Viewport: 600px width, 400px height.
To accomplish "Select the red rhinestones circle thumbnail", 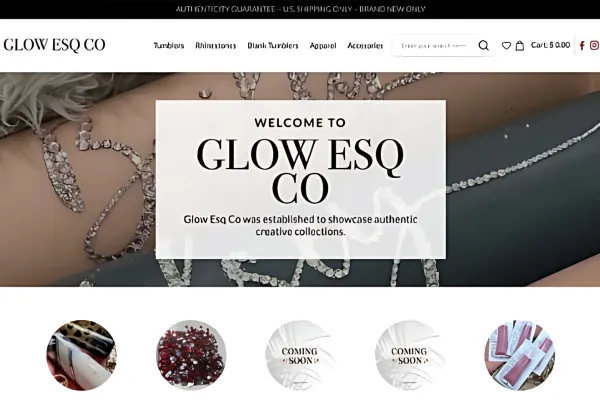I will 191,355.
